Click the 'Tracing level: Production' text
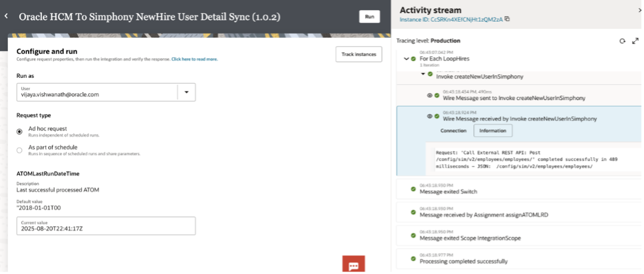This screenshot has height=274, width=644. pyautogui.click(x=428, y=41)
